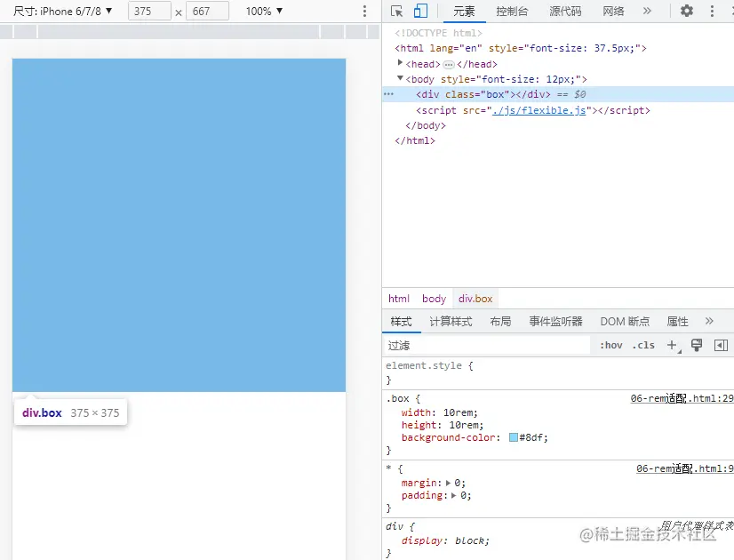Open device toolbar more options menu

[364, 12]
